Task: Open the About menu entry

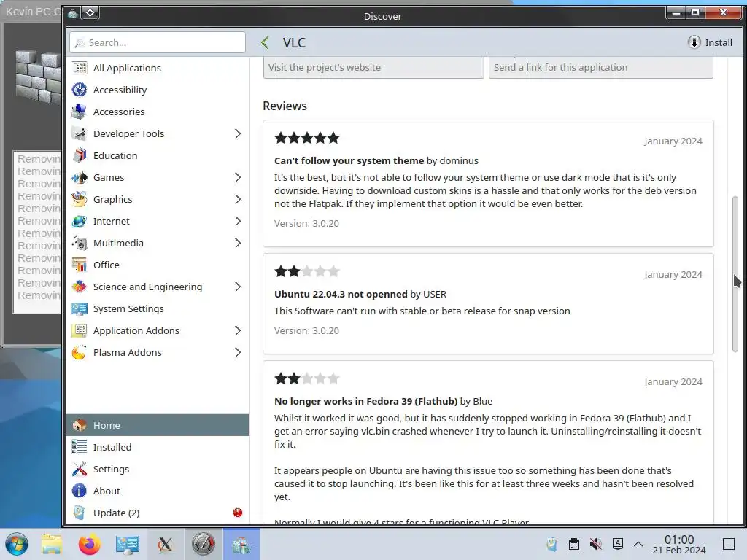Action: 158,491
